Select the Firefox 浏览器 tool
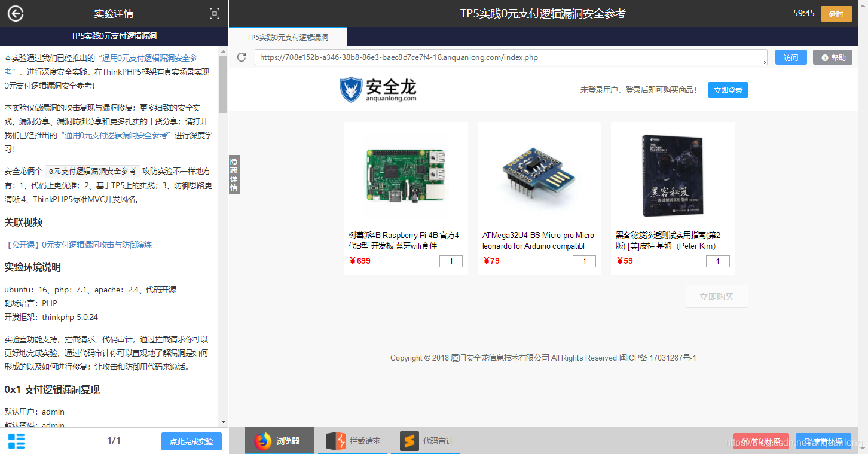The width and height of the screenshot is (868, 454). [279, 441]
